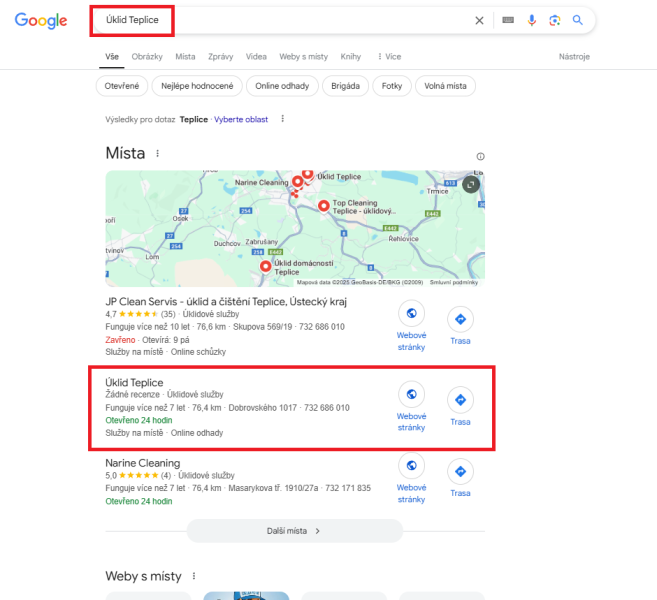Open the Webové stránky globe icon for Úklid Teplice
The width and height of the screenshot is (657, 600).
tap(411, 394)
